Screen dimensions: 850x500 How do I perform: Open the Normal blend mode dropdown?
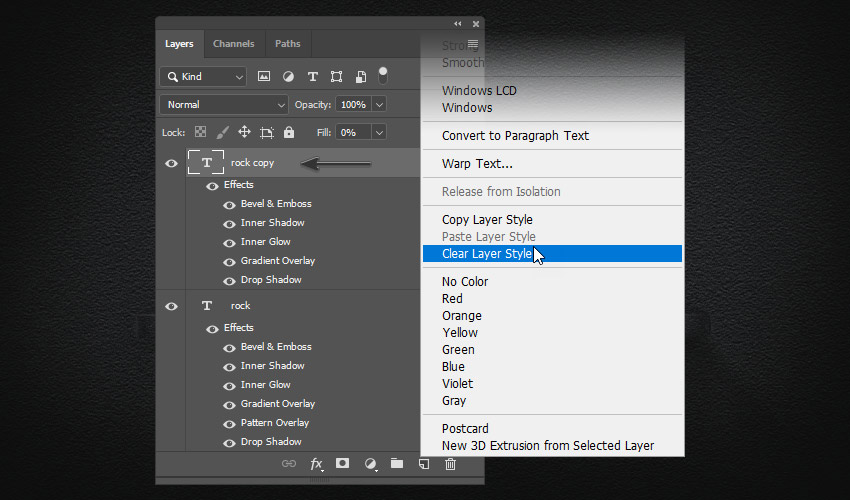point(224,105)
